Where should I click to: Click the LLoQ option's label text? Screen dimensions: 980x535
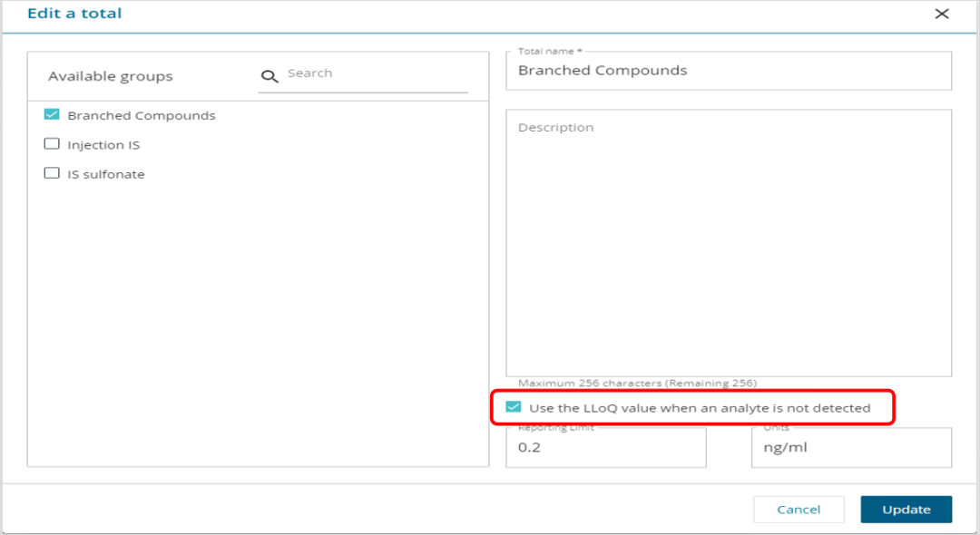pos(700,408)
